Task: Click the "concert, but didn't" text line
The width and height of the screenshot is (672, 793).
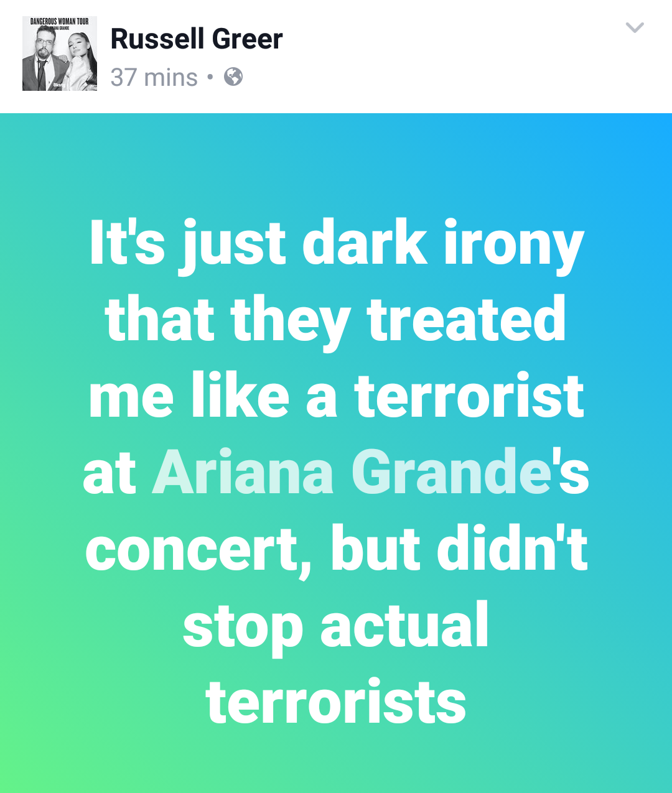Action: 337,549
